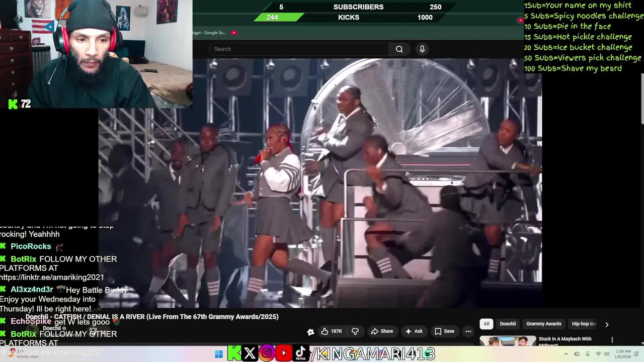Open the volume speaker tray icon
This screenshot has width=644, height=362.
pyautogui.click(x=607, y=354)
